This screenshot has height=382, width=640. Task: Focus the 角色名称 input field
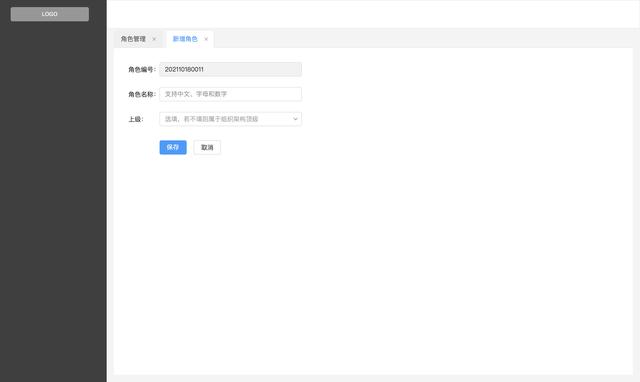coord(231,94)
